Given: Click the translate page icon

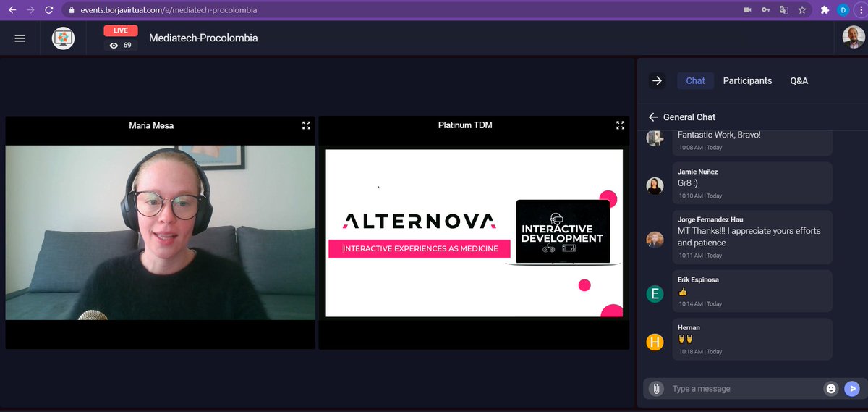Looking at the screenshot, I should click(x=783, y=10).
